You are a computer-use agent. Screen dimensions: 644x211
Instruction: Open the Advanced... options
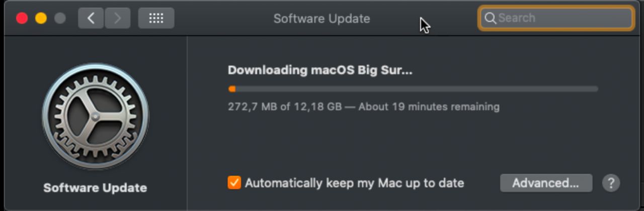tap(546, 183)
